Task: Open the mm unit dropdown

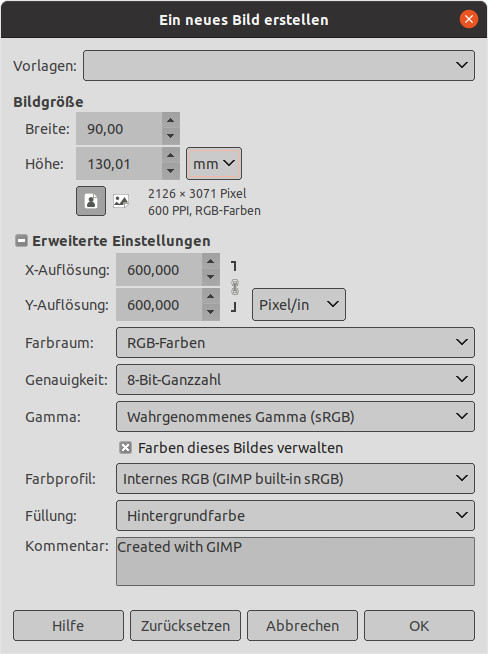Action: pos(214,164)
